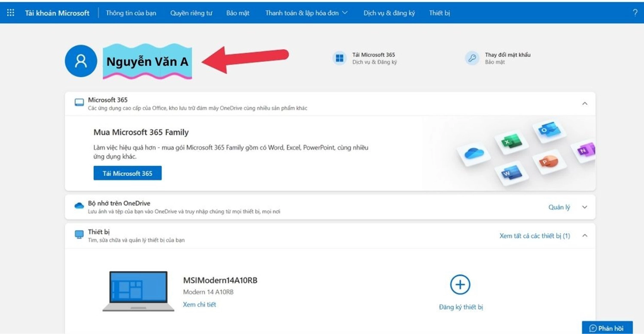Click Tài khoản Microsoft home title
Screen dimensions: 644x334
pos(57,13)
